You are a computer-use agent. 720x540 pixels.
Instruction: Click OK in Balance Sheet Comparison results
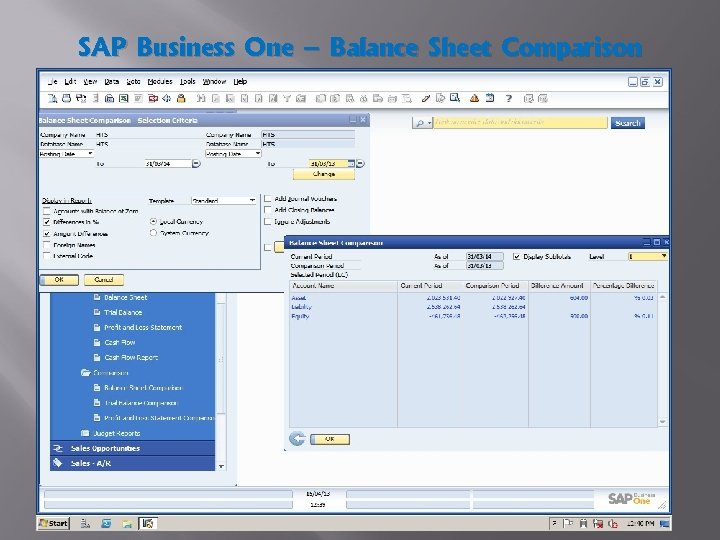[x=330, y=439]
